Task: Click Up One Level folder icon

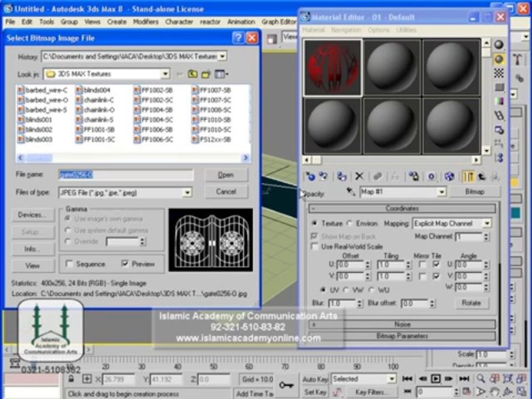Action: 193,74
